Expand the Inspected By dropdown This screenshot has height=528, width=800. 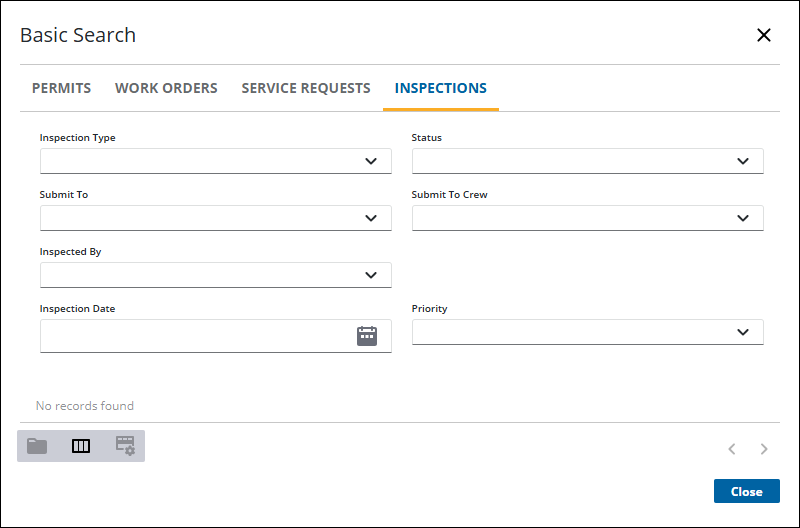coord(371,275)
